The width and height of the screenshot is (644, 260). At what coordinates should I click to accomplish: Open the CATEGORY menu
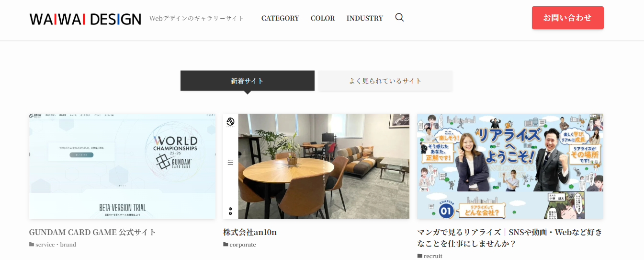point(280,18)
